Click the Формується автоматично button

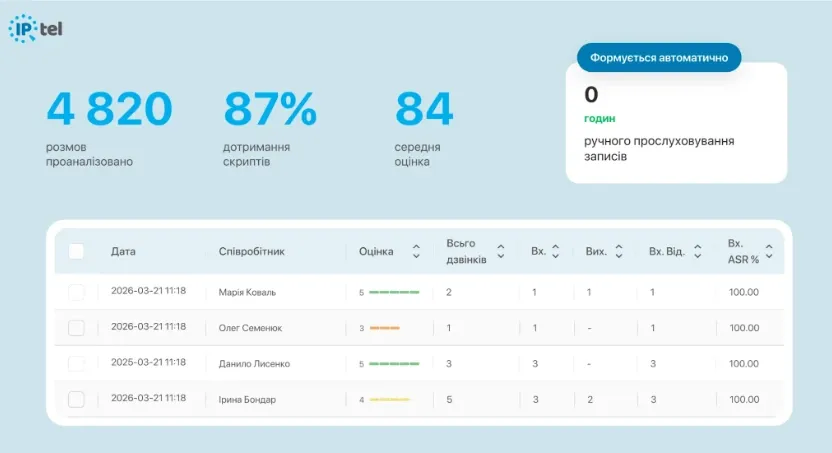click(x=658, y=57)
